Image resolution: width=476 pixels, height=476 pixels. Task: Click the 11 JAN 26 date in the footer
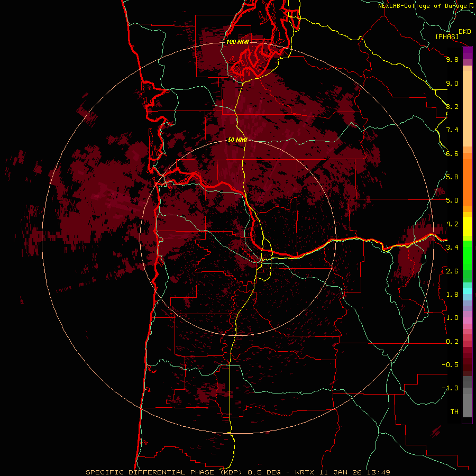coord(340,472)
